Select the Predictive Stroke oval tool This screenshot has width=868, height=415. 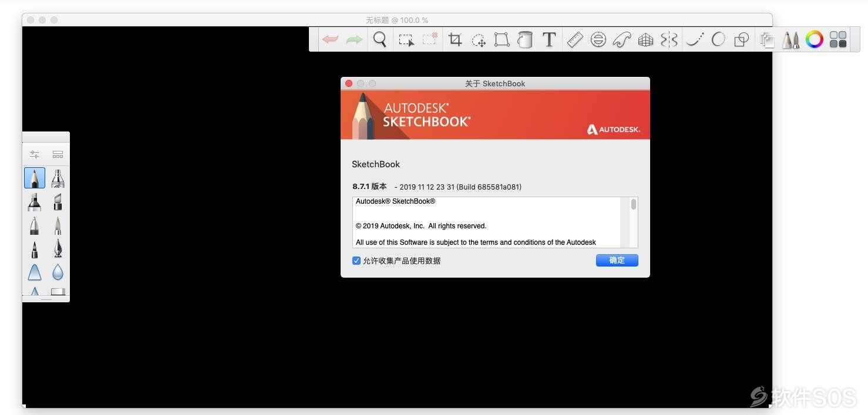pyautogui.click(x=718, y=39)
